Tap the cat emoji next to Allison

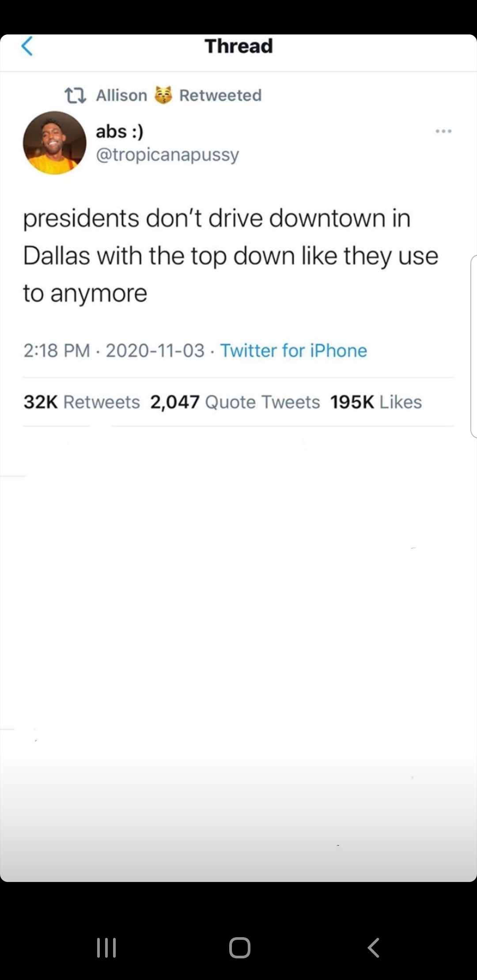point(163,95)
